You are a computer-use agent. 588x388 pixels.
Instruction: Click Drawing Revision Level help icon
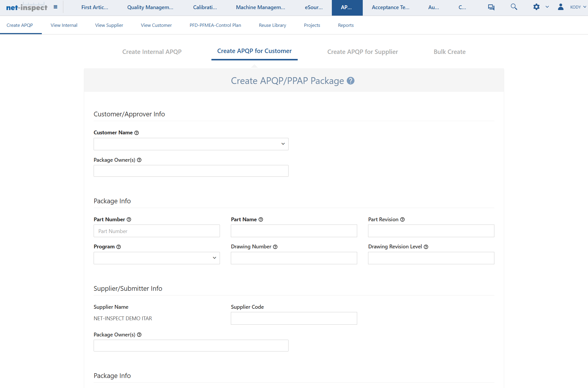pos(426,247)
